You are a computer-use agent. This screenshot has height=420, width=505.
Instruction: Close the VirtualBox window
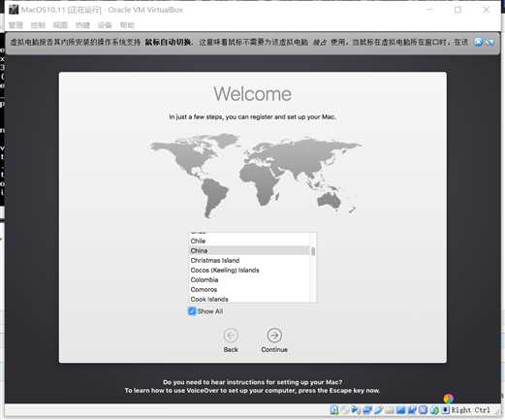click(487, 10)
